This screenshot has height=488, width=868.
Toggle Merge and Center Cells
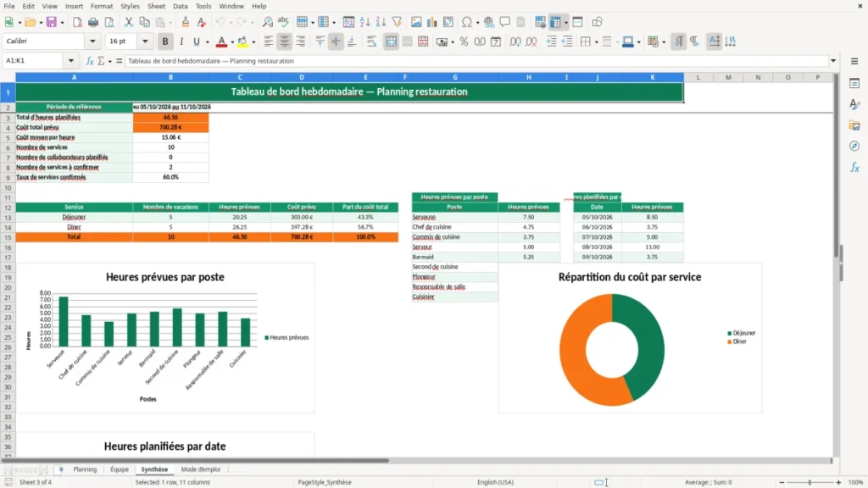click(x=392, y=42)
